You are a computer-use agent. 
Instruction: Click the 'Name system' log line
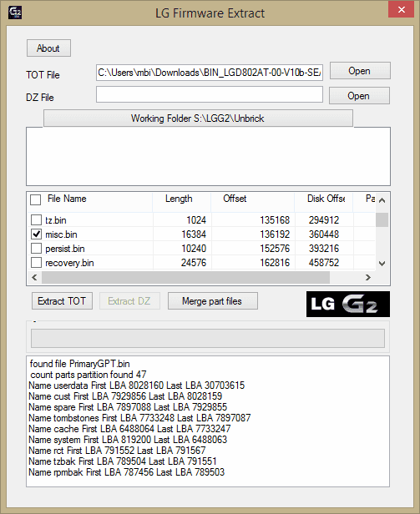[x=128, y=439]
